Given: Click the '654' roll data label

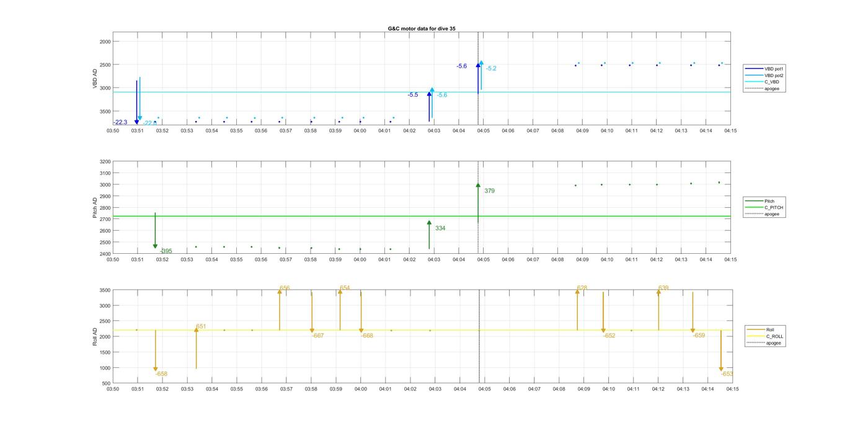Looking at the screenshot, I should [x=345, y=288].
